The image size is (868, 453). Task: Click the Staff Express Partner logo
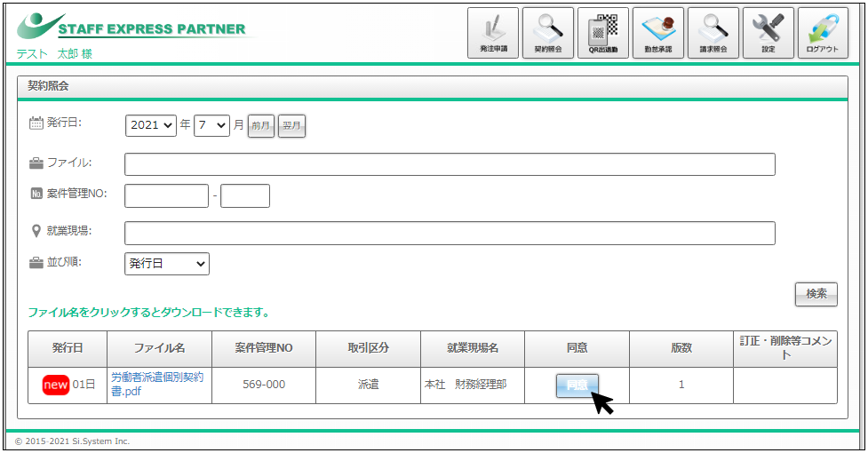pos(133,28)
